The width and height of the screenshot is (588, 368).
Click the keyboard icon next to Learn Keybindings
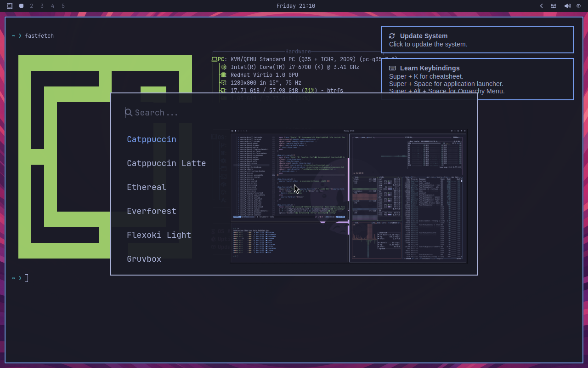coord(393,68)
